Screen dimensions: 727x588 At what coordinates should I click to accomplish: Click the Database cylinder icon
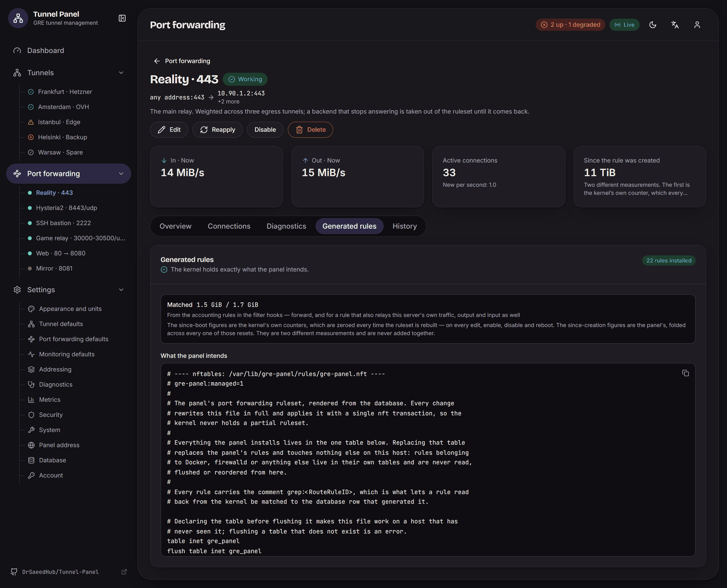tap(31, 460)
